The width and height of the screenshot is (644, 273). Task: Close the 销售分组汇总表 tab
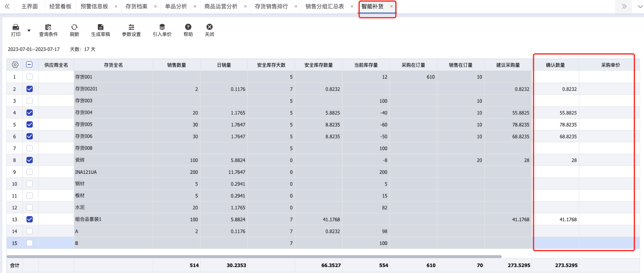tap(352, 6)
